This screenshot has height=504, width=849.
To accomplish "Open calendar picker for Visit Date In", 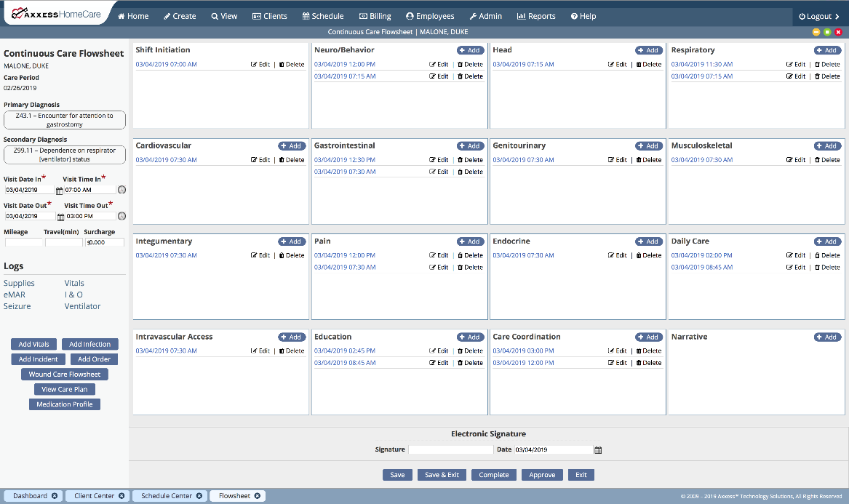I will (60, 191).
